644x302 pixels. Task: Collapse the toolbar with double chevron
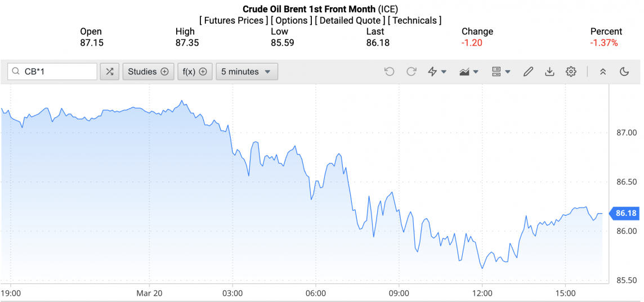click(602, 71)
